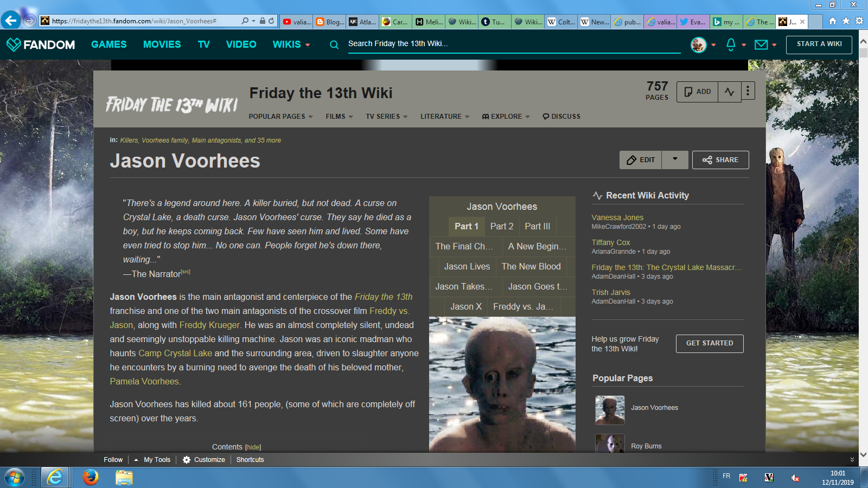Expand My Tools in bottom toolbar
This screenshot has height=488, width=868.
(152, 460)
